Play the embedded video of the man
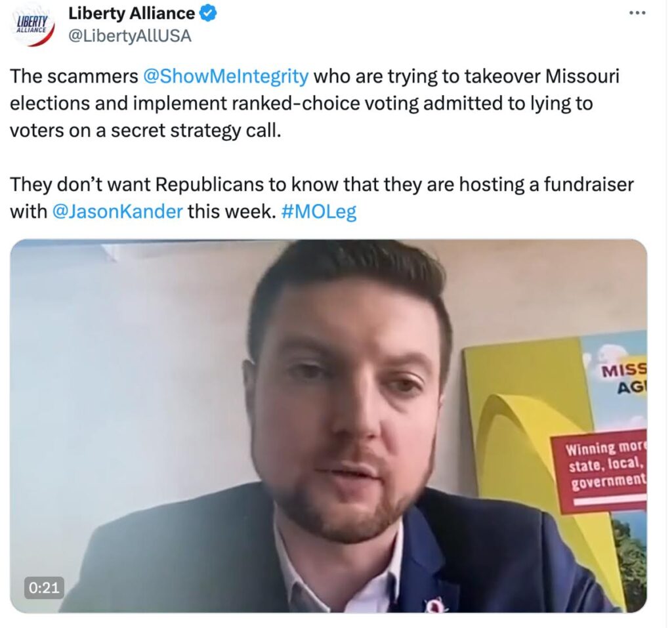Screen dimensions: 672x628 click(x=329, y=426)
